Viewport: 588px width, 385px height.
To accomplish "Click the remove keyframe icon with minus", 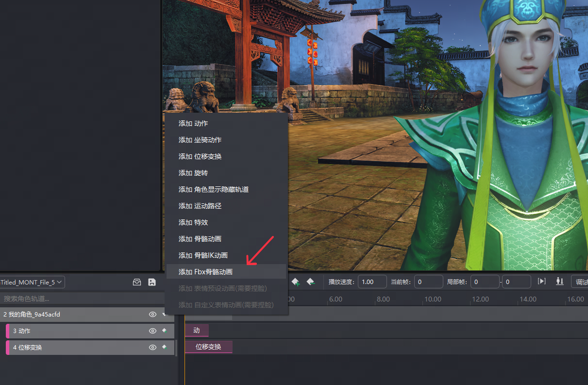I will coord(311,282).
